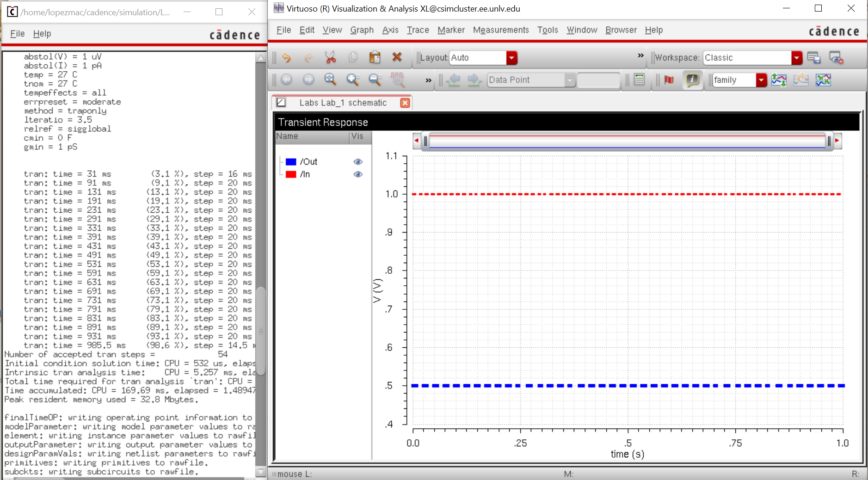Viewport: 868px width, 480px height.
Task: Open the Measurements menu
Action: (x=500, y=30)
